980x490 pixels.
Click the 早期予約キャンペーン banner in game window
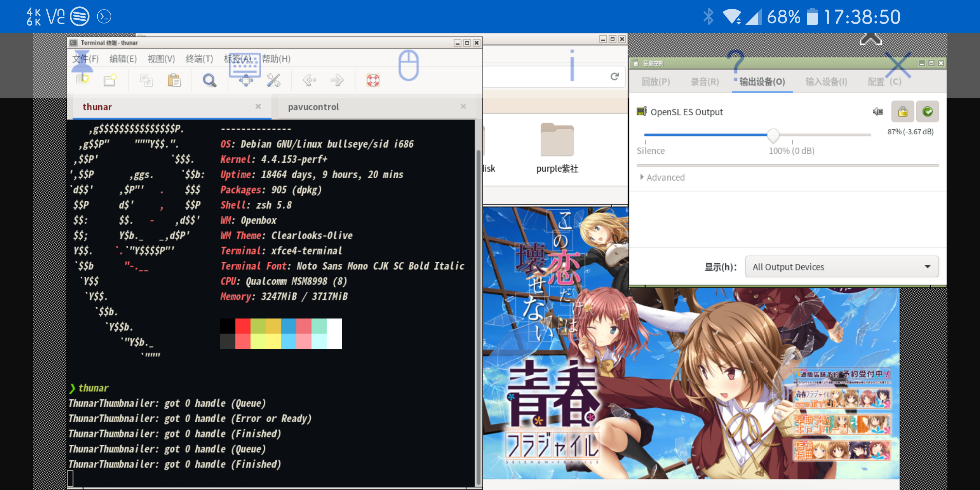pyautogui.click(x=842, y=424)
